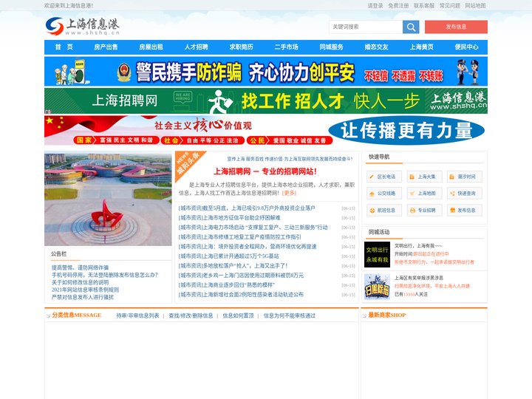532x399 pixels.
Task: Click the 上海招聘网 green banner
Action: point(266,100)
